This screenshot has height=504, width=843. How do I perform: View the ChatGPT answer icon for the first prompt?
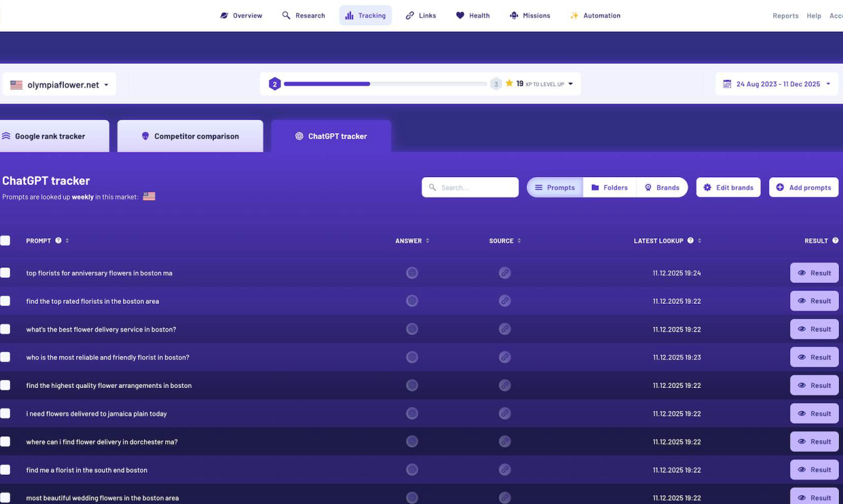tap(412, 273)
